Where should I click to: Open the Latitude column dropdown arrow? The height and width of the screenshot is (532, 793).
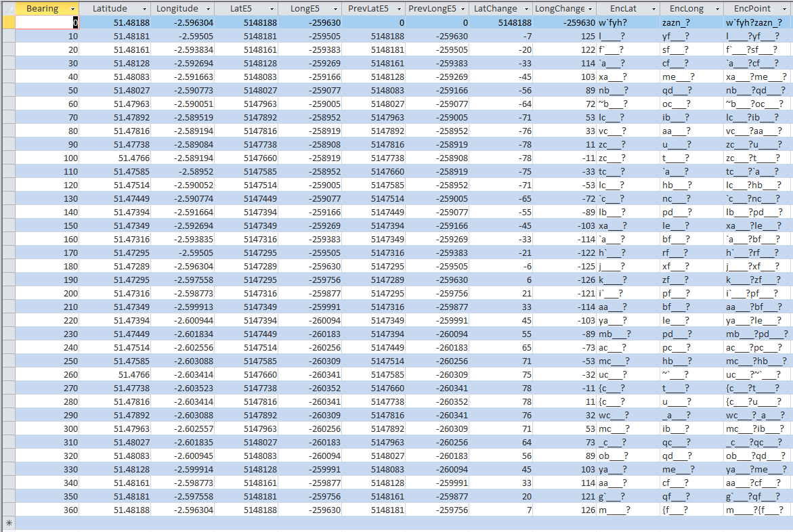click(145, 9)
